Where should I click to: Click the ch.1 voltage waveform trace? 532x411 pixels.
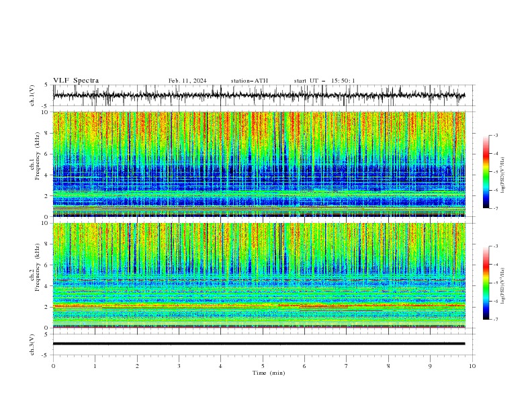[259, 95]
